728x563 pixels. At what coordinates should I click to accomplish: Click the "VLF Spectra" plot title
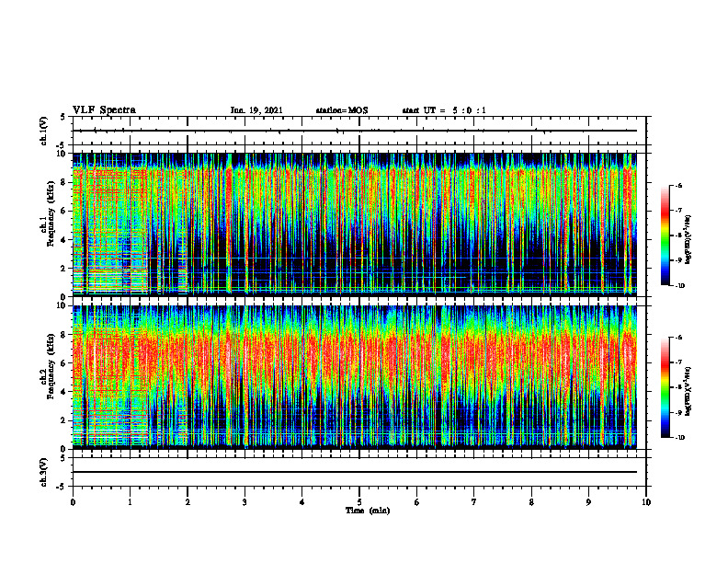(105, 110)
